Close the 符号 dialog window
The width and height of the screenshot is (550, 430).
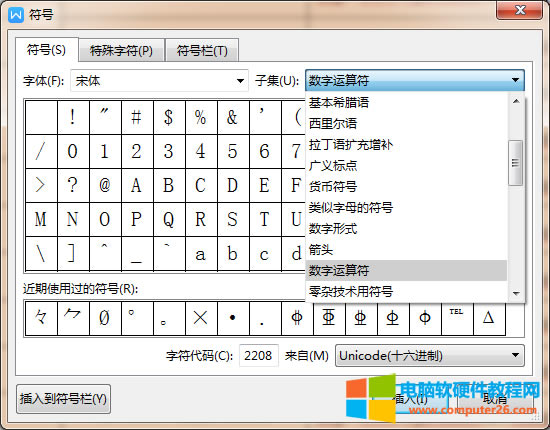tap(519, 10)
